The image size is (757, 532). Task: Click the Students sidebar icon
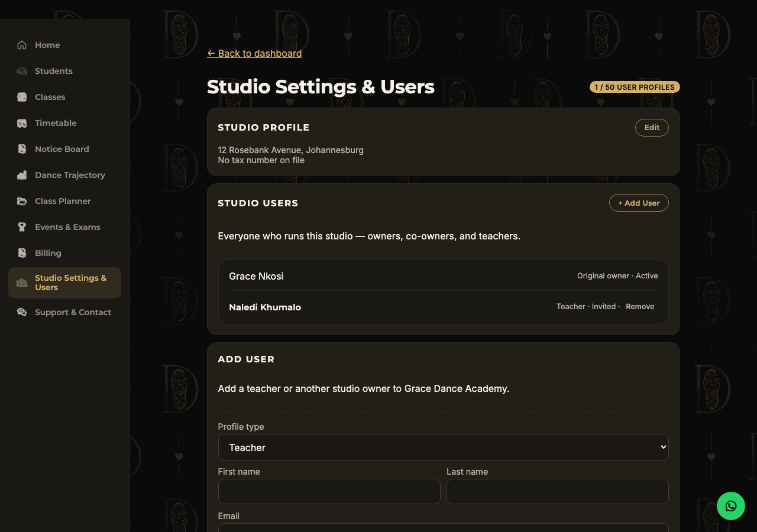[22, 71]
